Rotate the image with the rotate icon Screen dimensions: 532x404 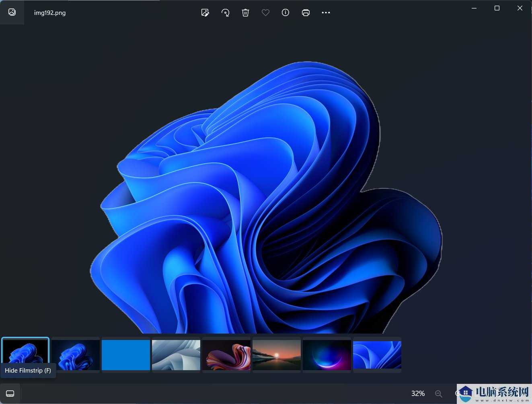pyautogui.click(x=225, y=12)
